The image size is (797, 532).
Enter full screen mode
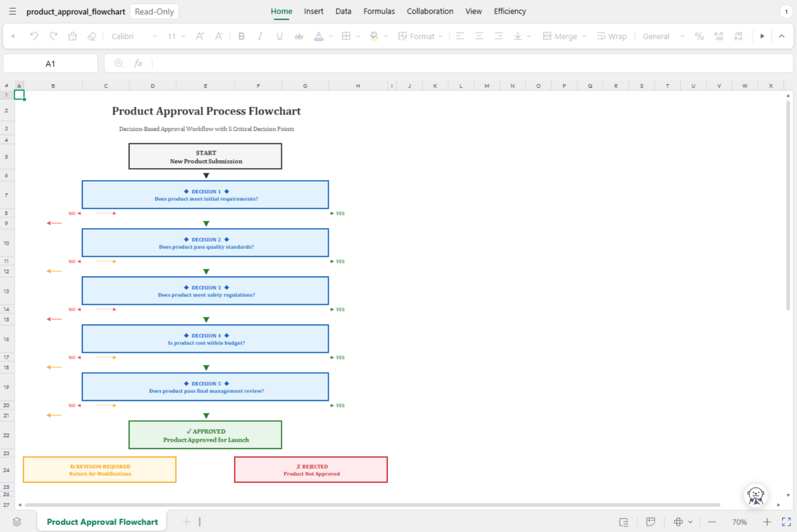(786, 522)
